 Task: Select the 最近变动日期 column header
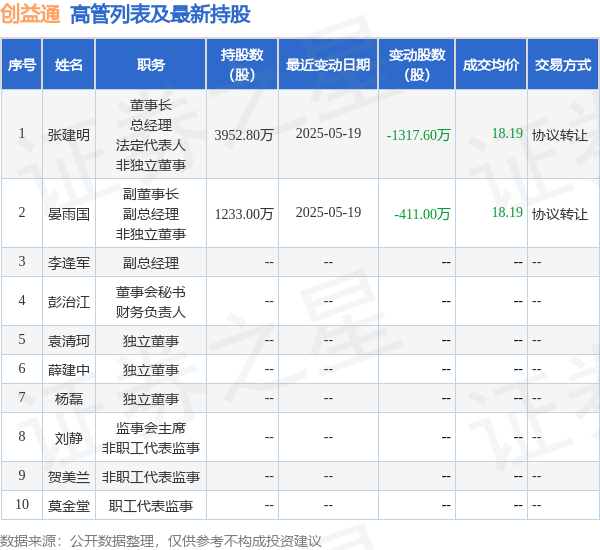coord(328,64)
